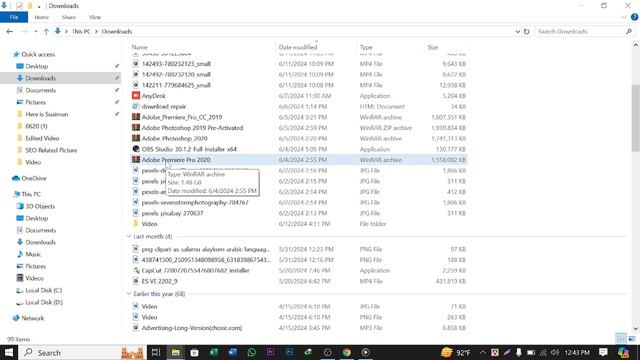Open Music under This PC

click(33, 254)
